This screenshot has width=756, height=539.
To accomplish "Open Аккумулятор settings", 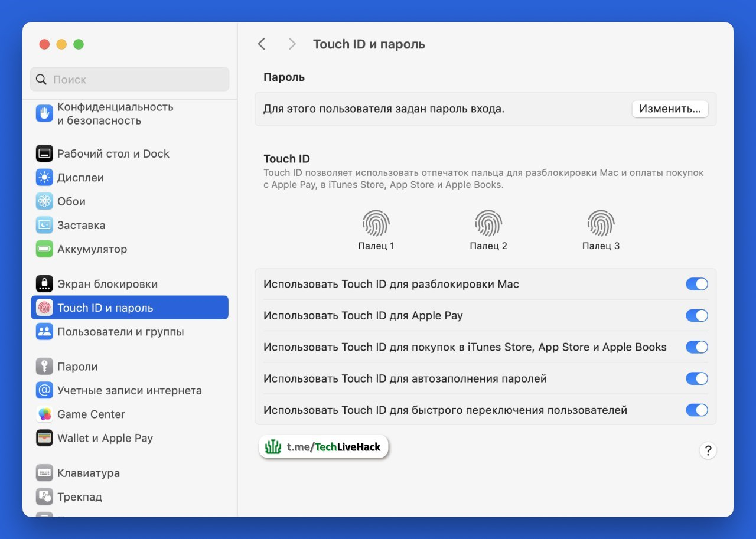I will click(x=129, y=249).
